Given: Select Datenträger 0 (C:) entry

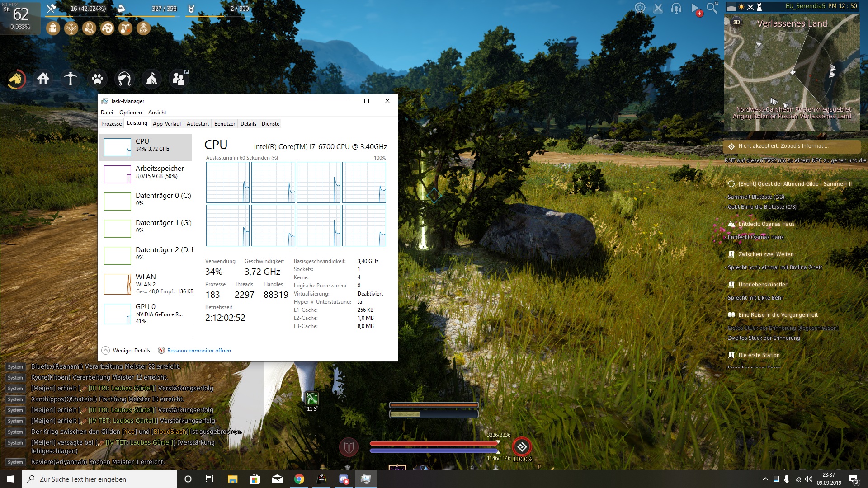Looking at the screenshot, I should 146,201.
